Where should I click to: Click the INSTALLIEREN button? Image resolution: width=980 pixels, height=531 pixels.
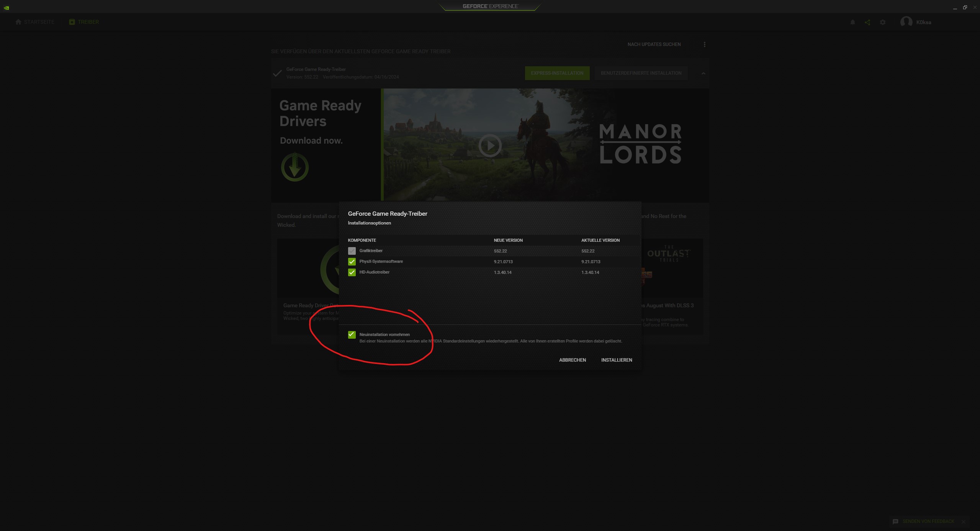click(617, 360)
